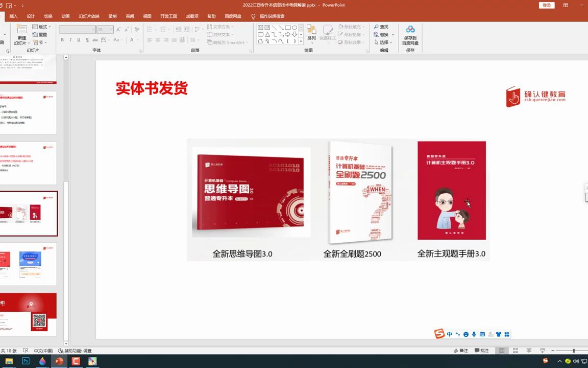Switch to the 审阅 ribbon tab
The width and height of the screenshot is (588, 368).
point(129,16)
